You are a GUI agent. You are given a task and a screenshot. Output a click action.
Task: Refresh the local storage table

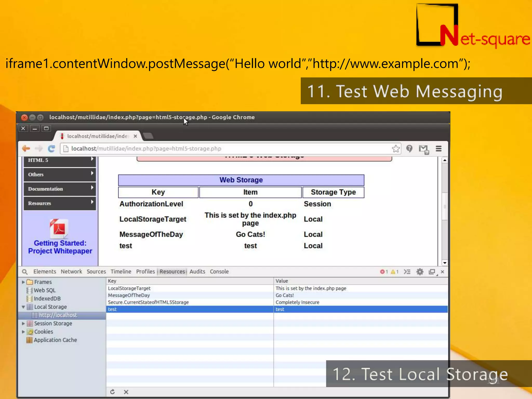[x=112, y=392]
